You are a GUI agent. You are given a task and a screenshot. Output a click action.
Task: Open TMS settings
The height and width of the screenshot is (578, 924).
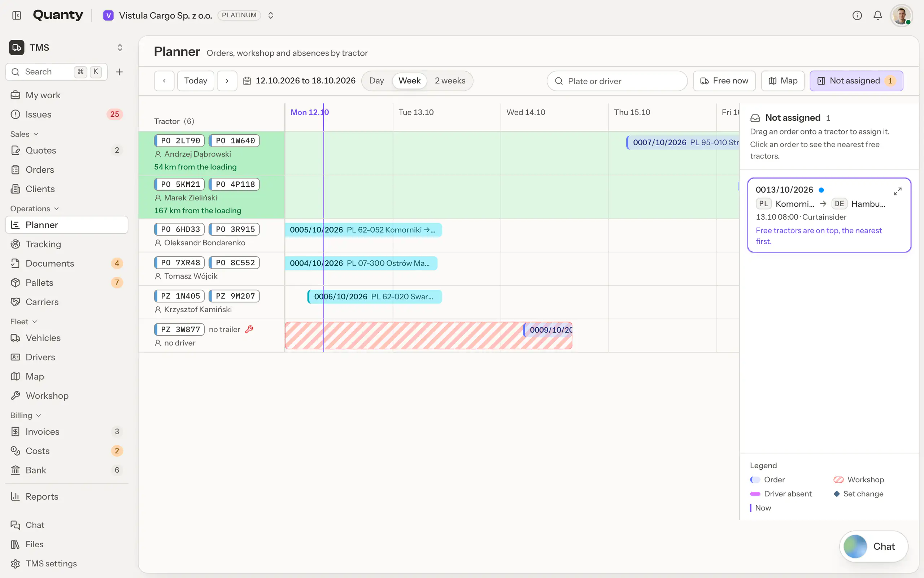click(x=67, y=563)
